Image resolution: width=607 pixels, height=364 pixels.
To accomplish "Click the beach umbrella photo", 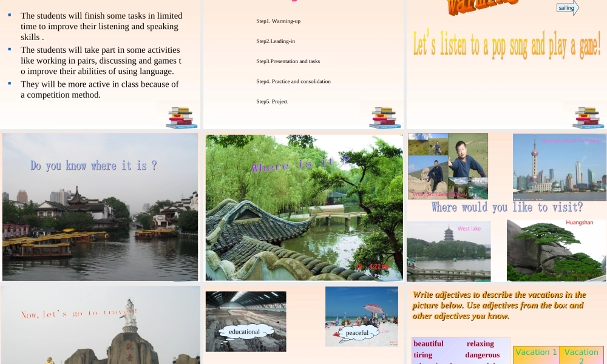I will [362, 317].
